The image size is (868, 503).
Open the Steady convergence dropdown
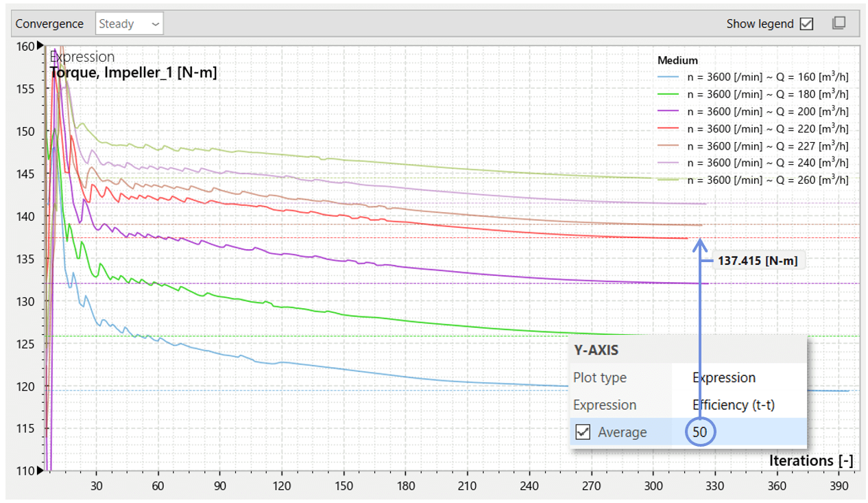point(130,24)
